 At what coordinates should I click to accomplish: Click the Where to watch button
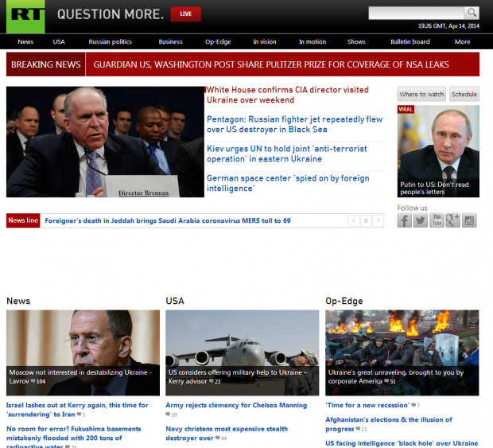click(x=421, y=94)
